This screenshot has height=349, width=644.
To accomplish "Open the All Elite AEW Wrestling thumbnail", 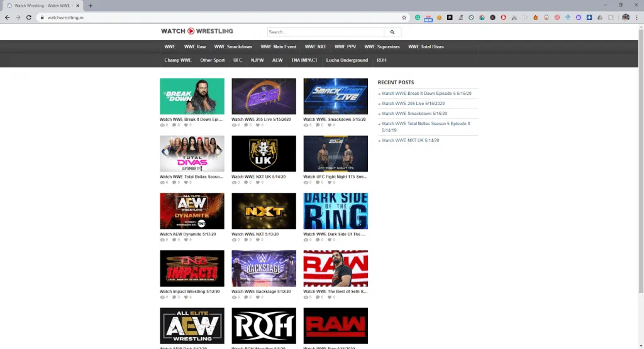I will tap(192, 326).
